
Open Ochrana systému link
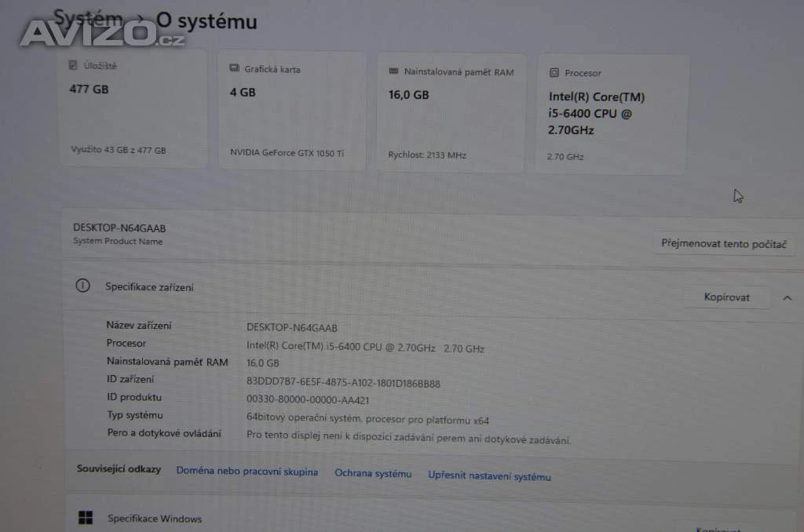(373, 474)
